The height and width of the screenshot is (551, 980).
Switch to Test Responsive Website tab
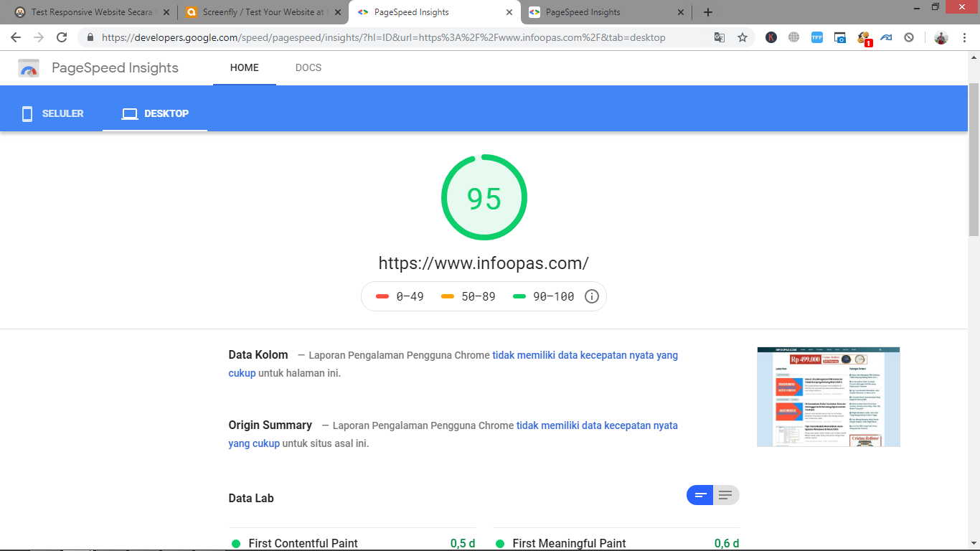[91, 12]
